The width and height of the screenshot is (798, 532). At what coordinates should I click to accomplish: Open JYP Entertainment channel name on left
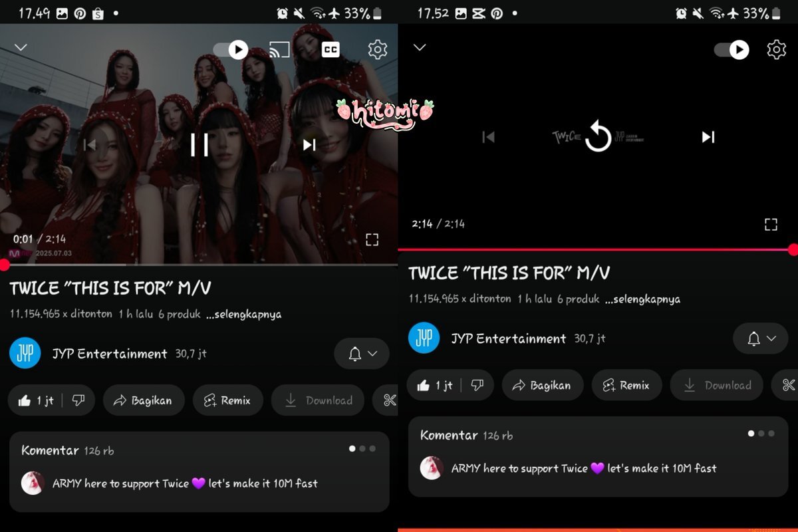tap(110, 354)
